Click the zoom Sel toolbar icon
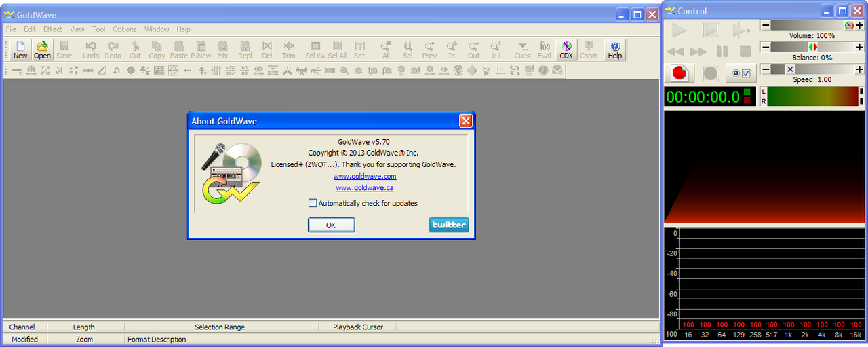 (x=408, y=50)
